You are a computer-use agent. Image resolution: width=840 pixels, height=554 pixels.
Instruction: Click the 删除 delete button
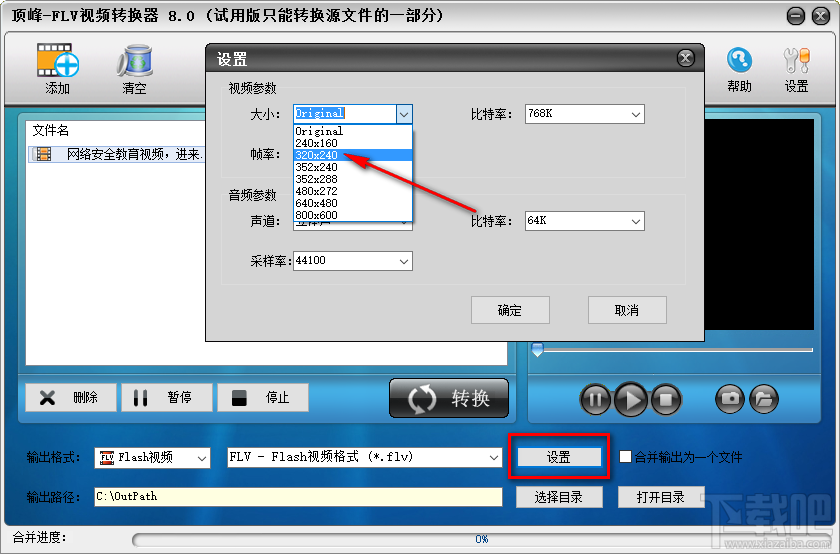[x=71, y=398]
